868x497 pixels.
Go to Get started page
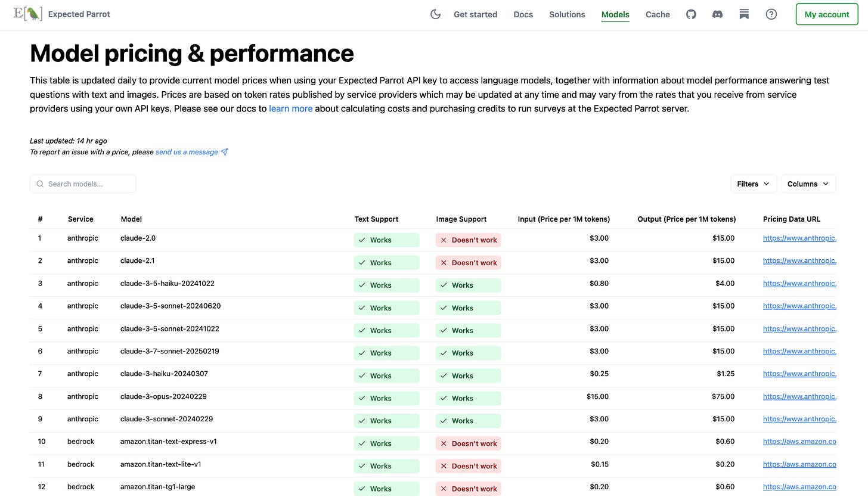(475, 14)
